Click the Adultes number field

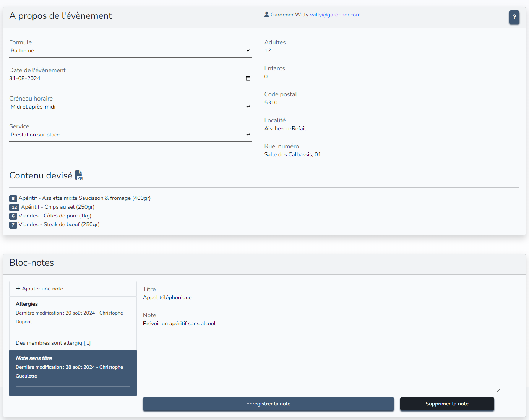click(385, 50)
